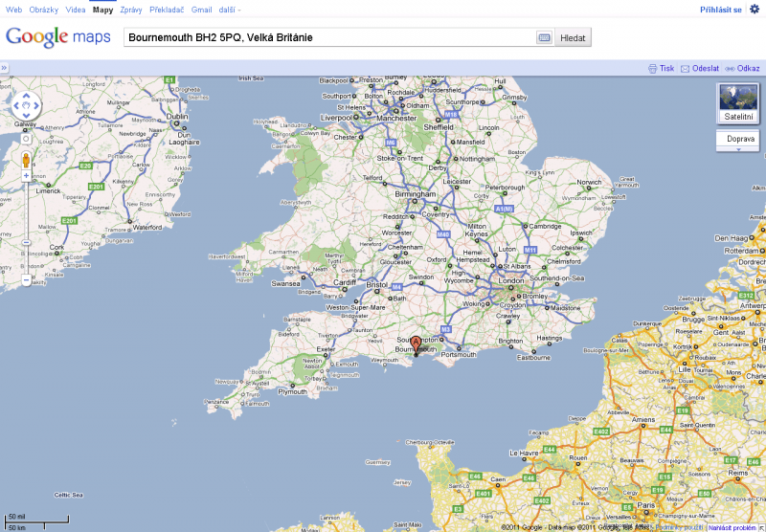Viewport: 766px width, 532px height.
Task: Click the Cambridge label on the map
Action: pyautogui.click(x=545, y=226)
